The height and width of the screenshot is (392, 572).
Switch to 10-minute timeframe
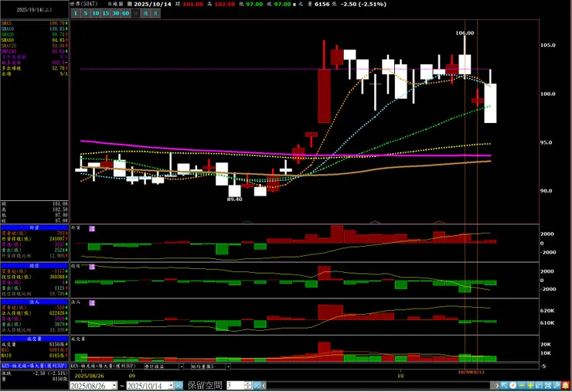coord(96,13)
